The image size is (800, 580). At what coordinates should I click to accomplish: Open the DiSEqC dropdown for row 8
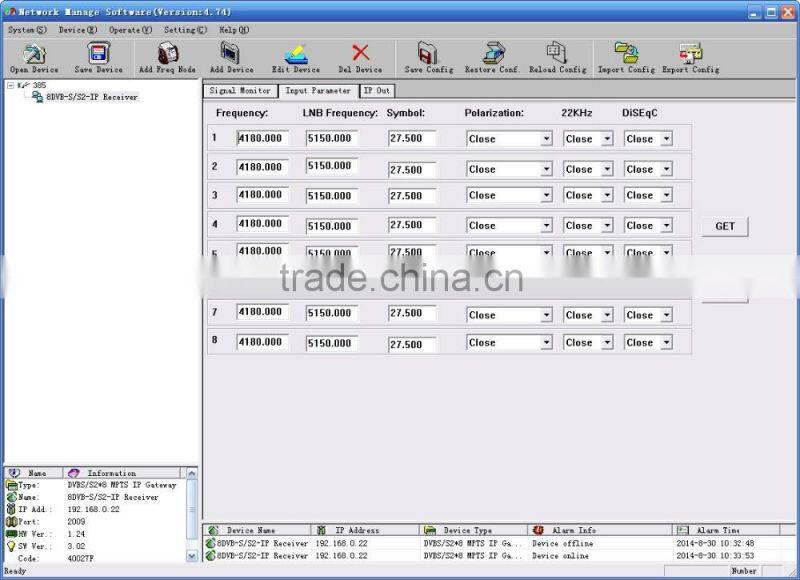[x=668, y=342]
